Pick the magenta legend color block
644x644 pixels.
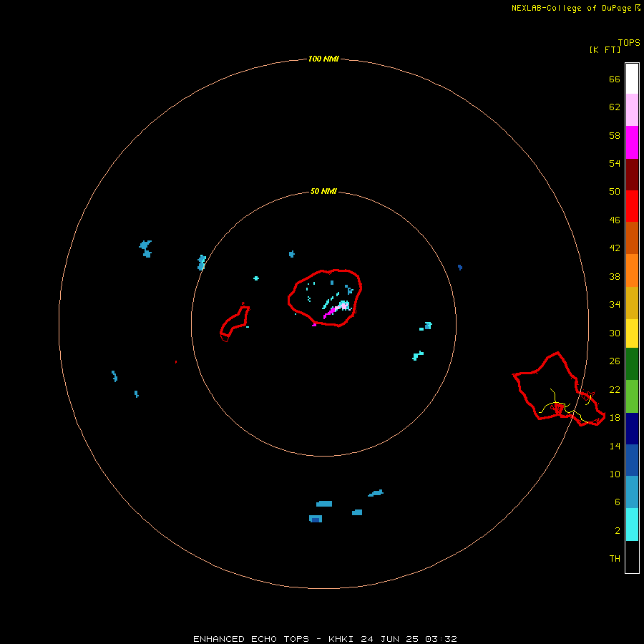tap(632, 142)
